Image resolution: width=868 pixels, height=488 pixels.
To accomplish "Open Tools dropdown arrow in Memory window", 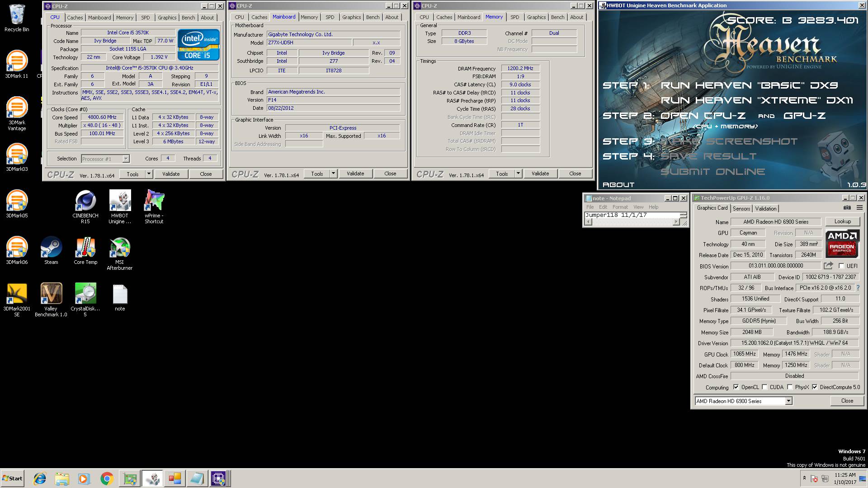I will tap(518, 173).
